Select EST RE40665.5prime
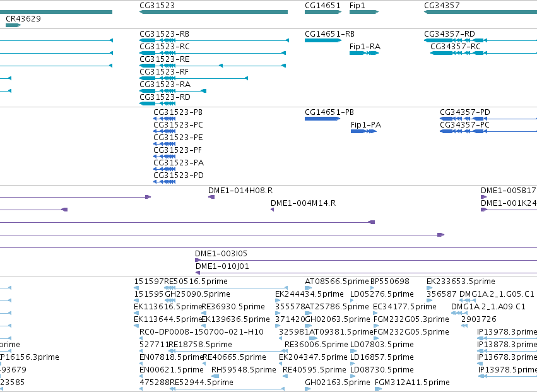Viewport: 537px width, 392px height. pyautogui.click(x=234, y=357)
